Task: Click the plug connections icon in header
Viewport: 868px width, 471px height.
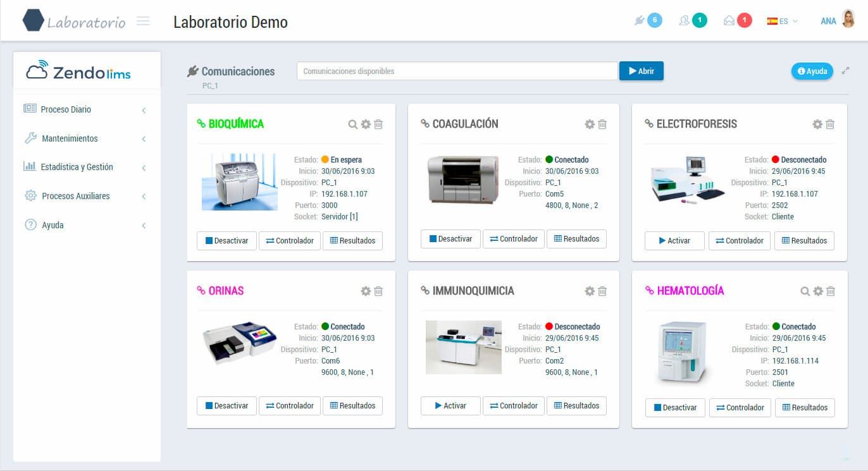Action: 639,21
